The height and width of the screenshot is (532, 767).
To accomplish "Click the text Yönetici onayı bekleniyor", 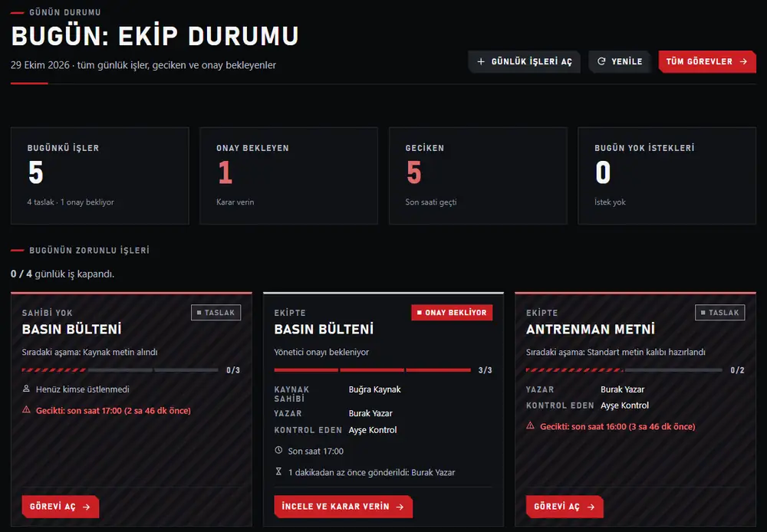I will point(321,352).
